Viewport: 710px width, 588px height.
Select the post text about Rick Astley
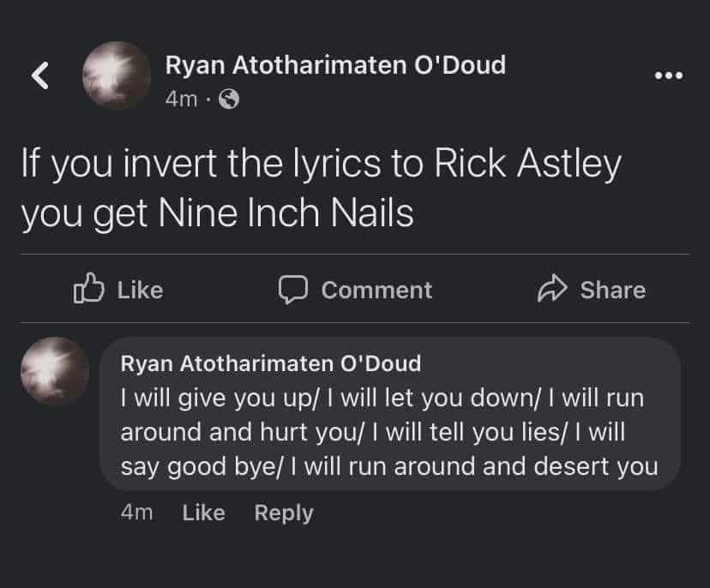point(321,187)
